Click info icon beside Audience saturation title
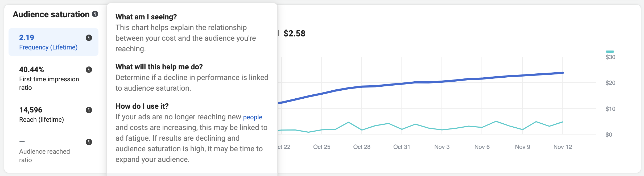 point(95,14)
